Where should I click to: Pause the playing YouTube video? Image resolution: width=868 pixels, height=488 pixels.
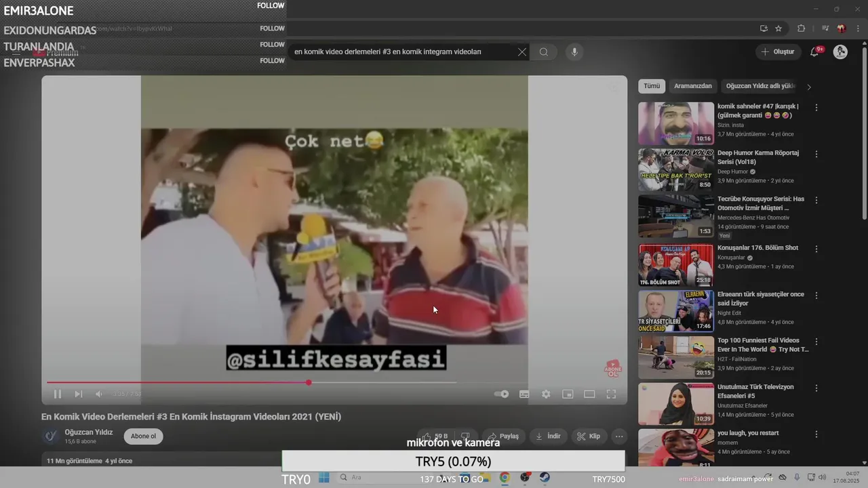[58, 394]
